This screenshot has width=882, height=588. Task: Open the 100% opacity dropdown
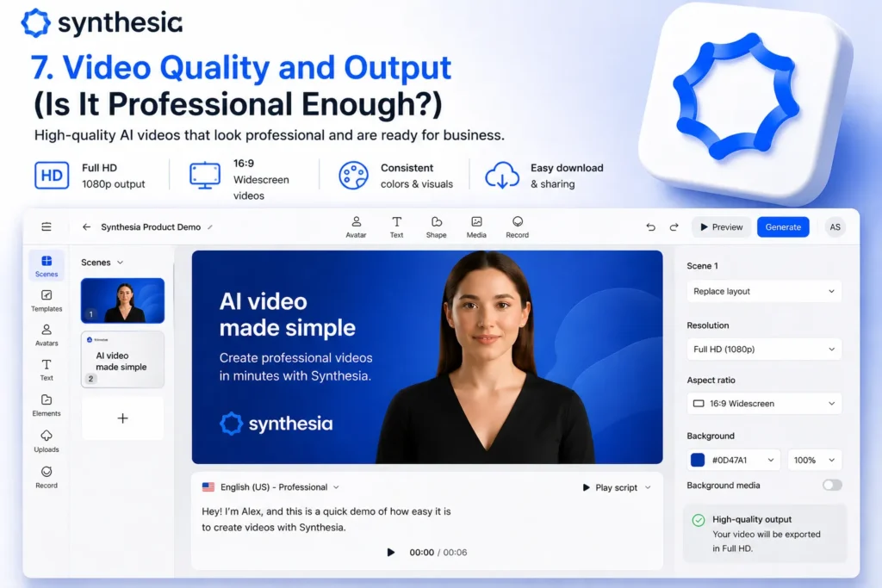tap(814, 460)
